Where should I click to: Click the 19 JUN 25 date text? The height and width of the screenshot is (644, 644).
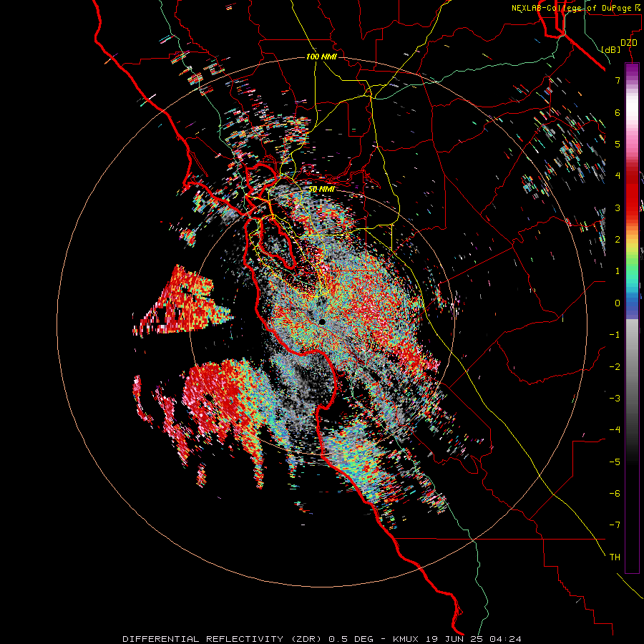[454, 639]
